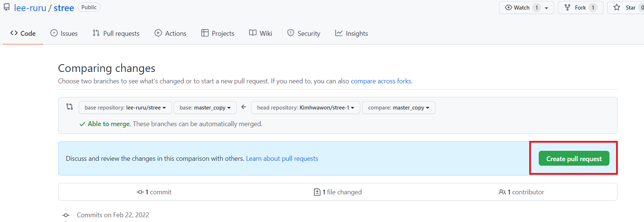Switch to the Code tab
The width and height of the screenshot is (644, 222).
pos(23,33)
